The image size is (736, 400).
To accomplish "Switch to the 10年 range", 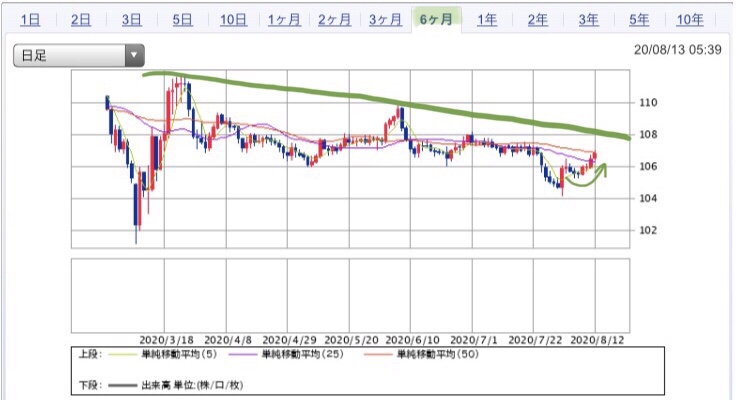I will 690,20.
